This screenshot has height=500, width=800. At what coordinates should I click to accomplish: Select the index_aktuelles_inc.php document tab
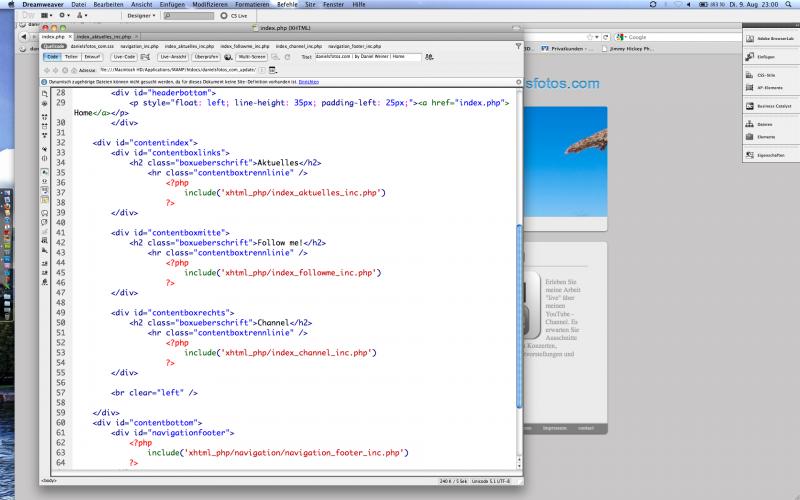point(102,36)
